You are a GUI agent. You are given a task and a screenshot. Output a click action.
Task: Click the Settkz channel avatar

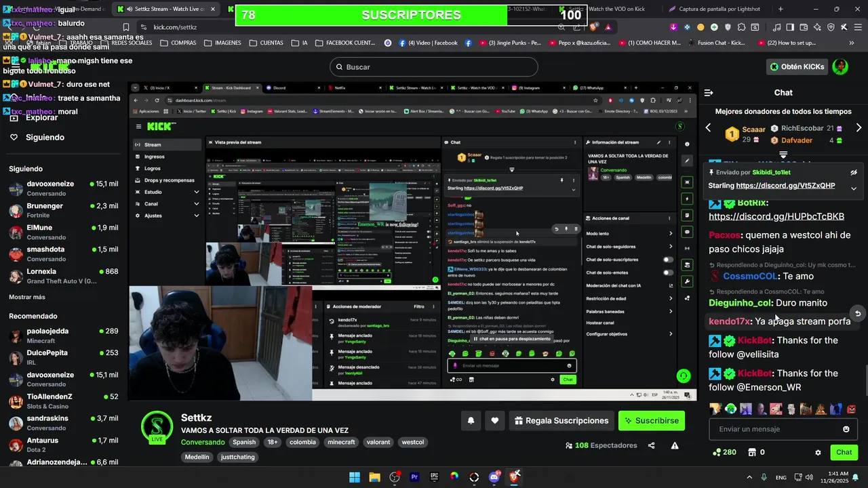tap(157, 426)
